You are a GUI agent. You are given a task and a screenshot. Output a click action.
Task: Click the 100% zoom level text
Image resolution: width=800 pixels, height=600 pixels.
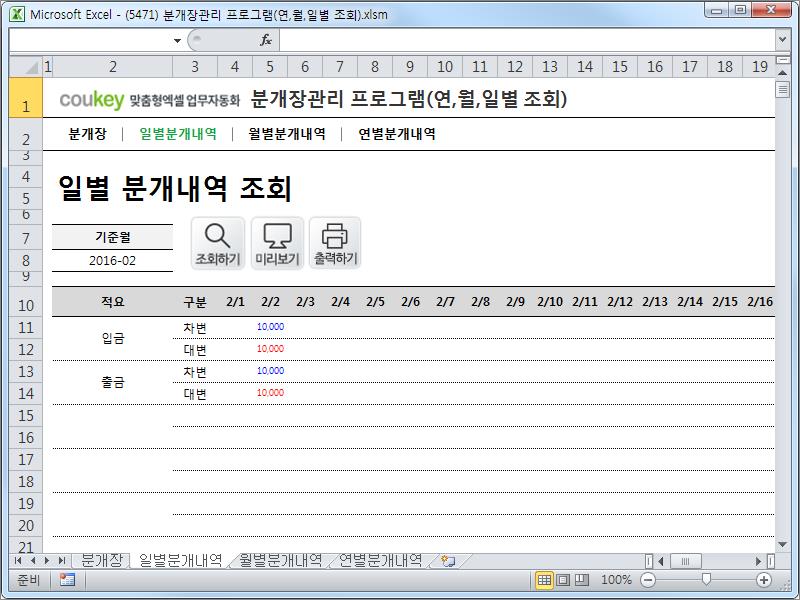(x=616, y=580)
